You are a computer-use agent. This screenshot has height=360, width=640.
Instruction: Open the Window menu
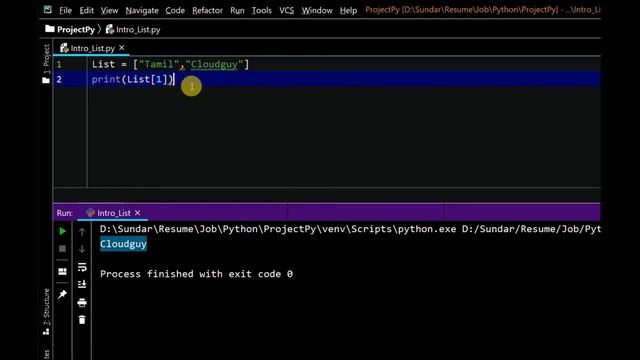(x=317, y=10)
